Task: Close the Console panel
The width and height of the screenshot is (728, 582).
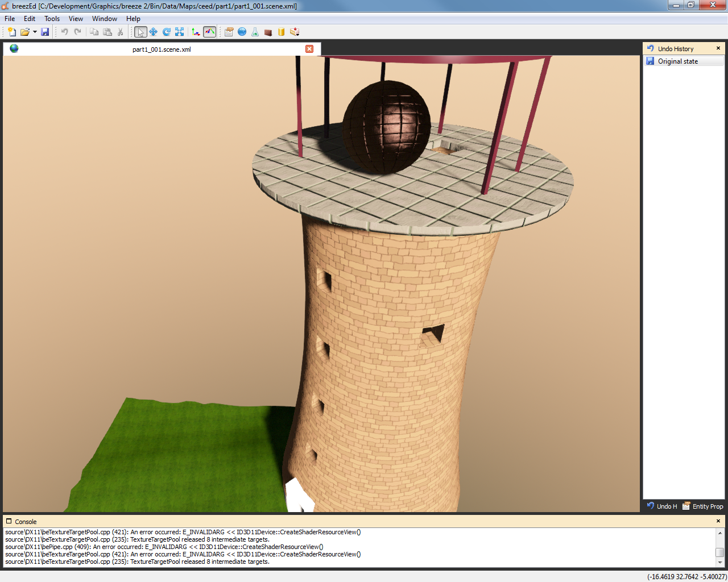Action: pos(718,521)
